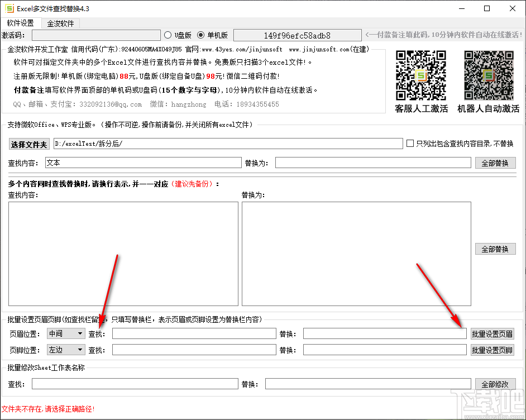Select the 单机版 radio button
Viewport: 526px width, 420px height.
202,34
